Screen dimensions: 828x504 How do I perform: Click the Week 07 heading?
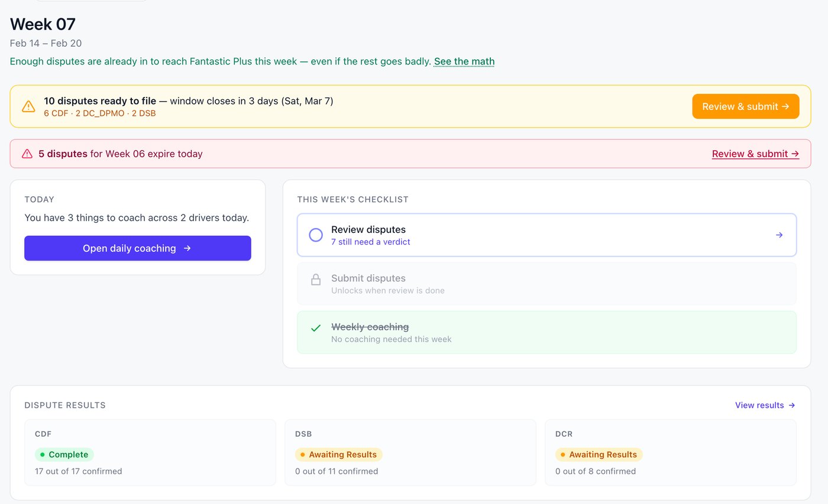tap(43, 24)
